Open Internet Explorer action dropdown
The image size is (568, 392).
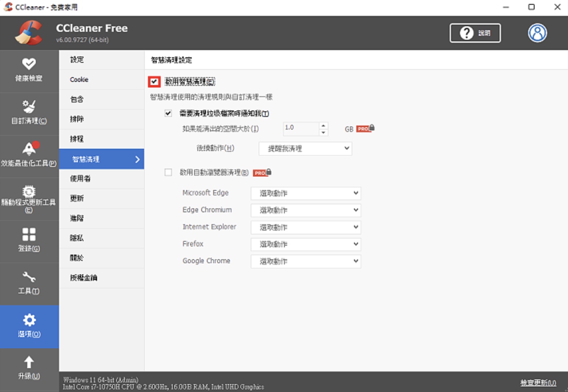[x=305, y=227]
